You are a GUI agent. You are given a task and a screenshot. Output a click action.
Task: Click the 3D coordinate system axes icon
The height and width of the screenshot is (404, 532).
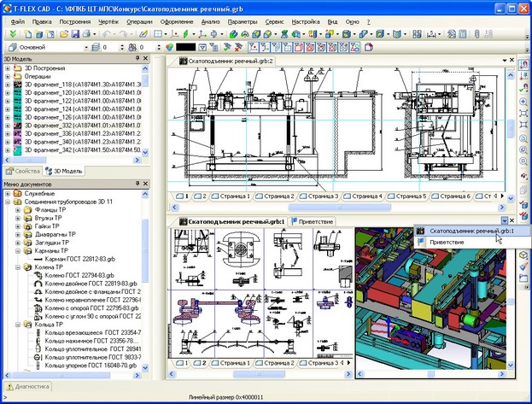click(x=202, y=34)
